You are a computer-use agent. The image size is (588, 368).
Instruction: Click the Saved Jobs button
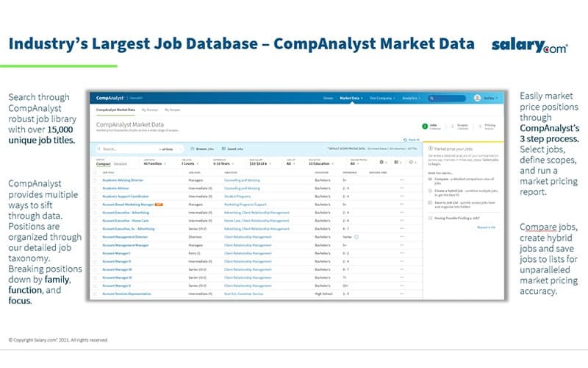click(232, 149)
